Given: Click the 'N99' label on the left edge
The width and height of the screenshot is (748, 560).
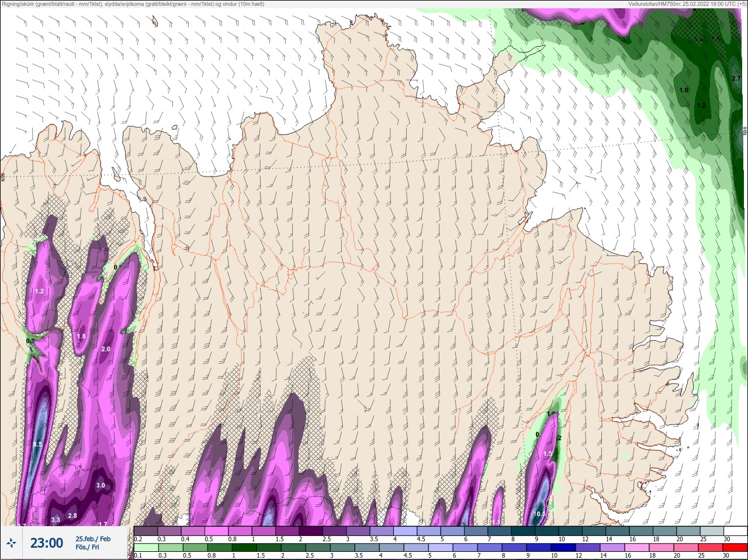Looking at the screenshot, I should (x=3, y=176).
